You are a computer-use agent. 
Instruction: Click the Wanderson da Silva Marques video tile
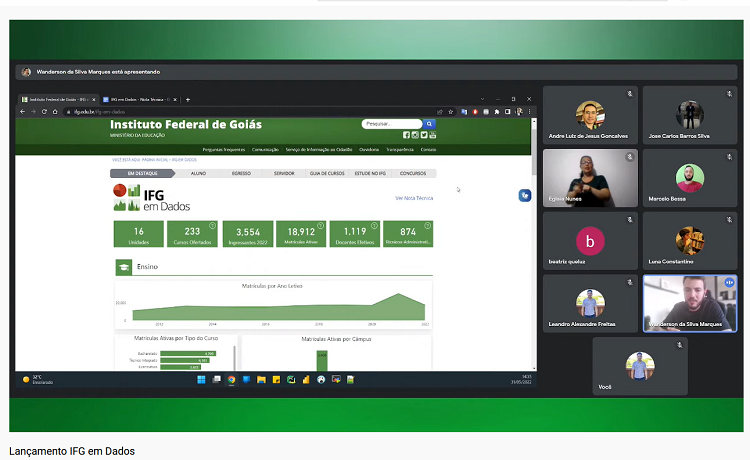pyautogui.click(x=689, y=303)
